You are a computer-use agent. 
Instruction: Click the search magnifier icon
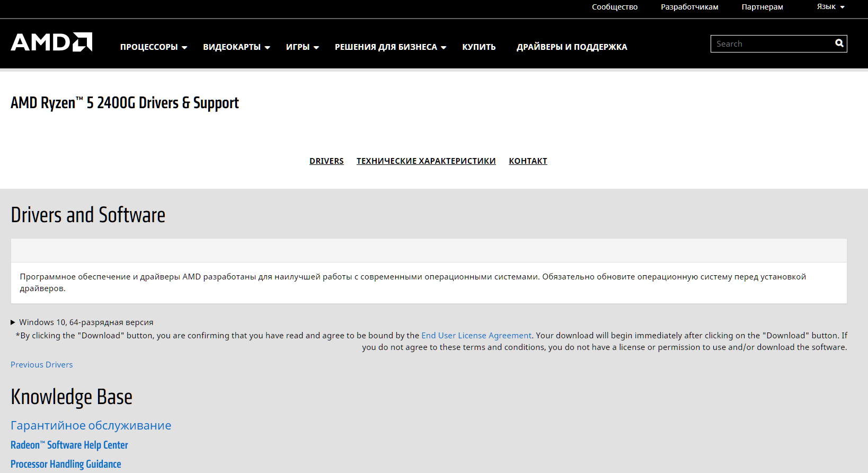pos(839,43)
